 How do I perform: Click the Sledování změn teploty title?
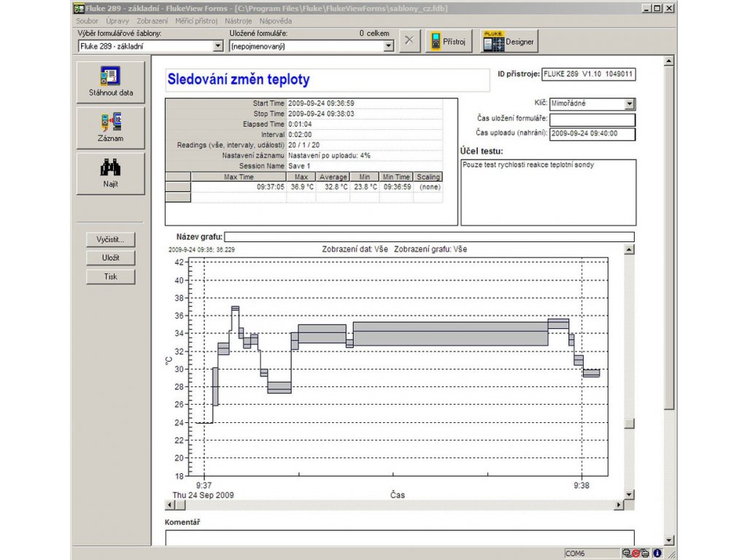tap(239, 79)
